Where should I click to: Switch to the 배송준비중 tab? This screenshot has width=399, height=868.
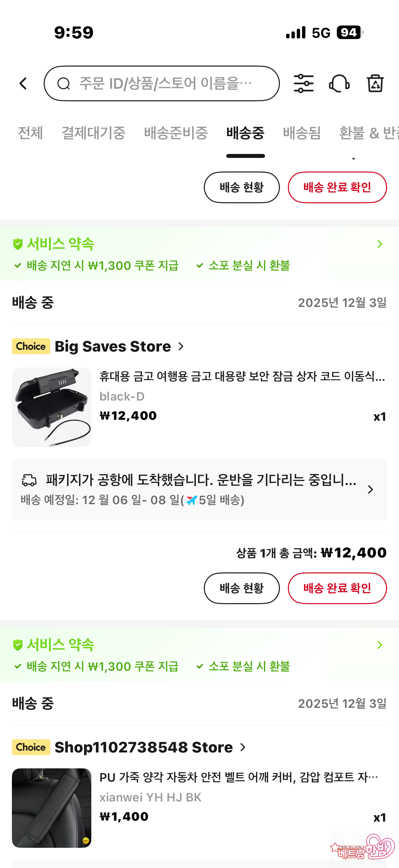pos(176,133)
